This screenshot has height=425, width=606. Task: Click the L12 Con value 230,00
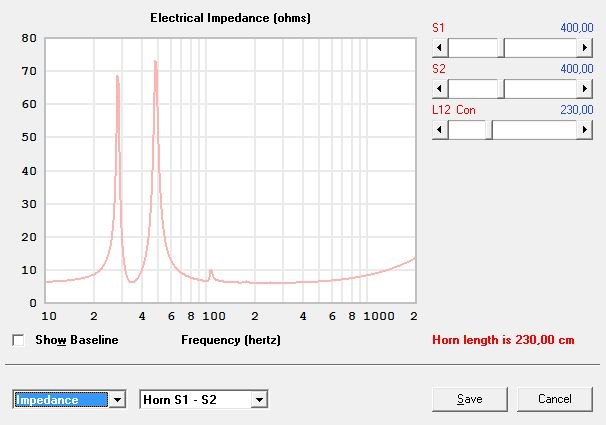pyautogui.click(x=575, y=110)
